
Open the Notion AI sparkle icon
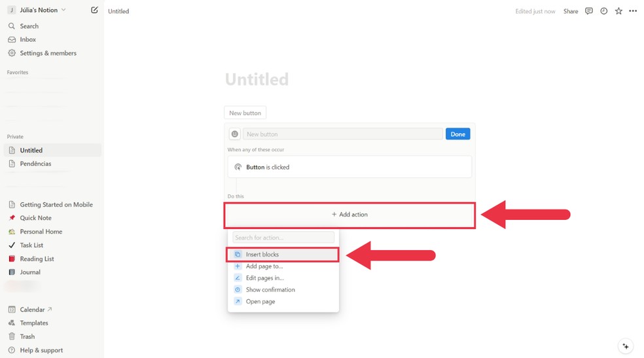[x=626, y=346]
